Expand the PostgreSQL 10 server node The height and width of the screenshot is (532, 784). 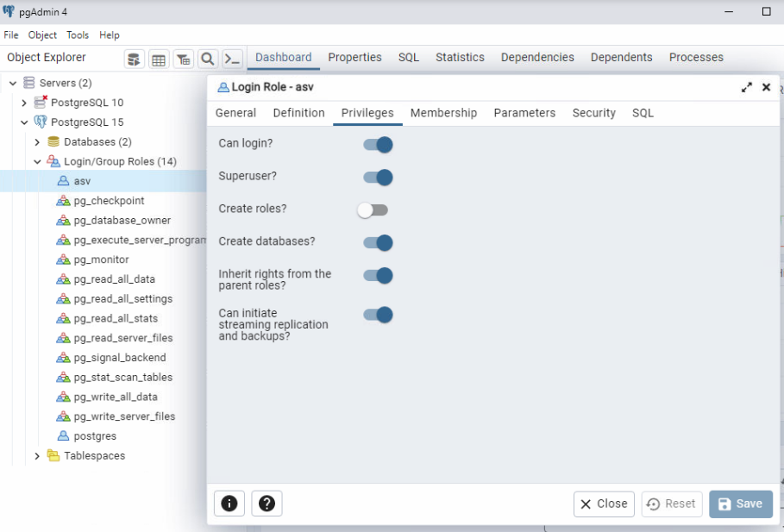24,103
